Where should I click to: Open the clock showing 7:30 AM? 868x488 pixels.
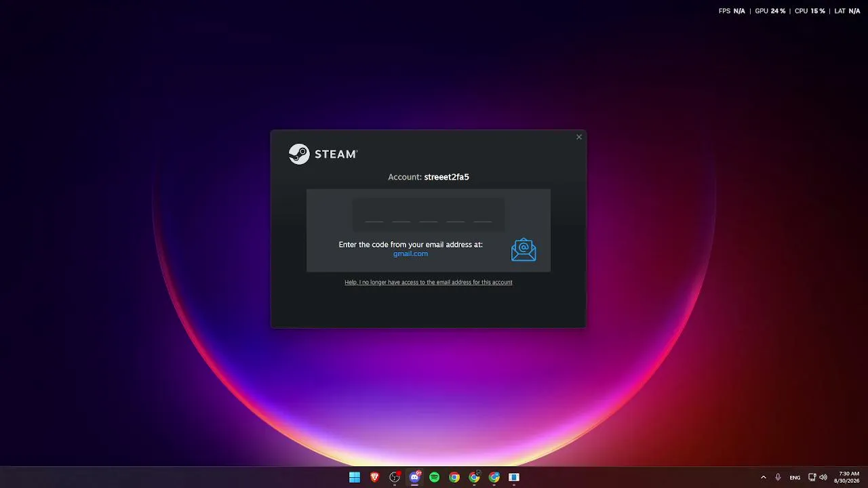(848, 477)
